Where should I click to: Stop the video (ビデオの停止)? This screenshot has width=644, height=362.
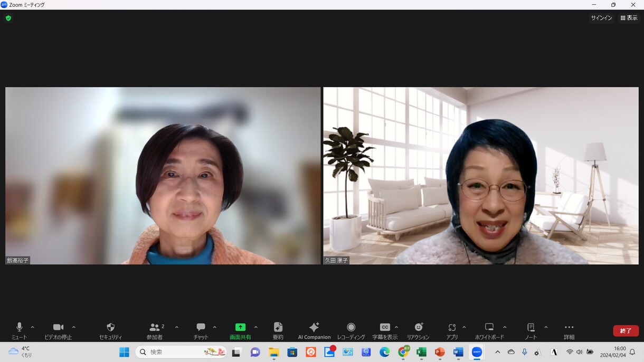tap(58, 331)
